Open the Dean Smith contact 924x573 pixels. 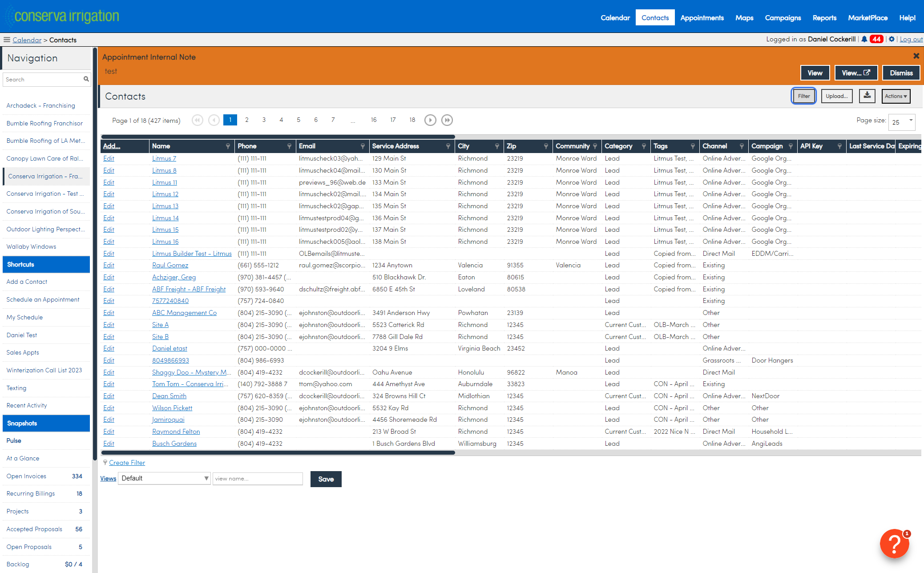pos(169,396)
